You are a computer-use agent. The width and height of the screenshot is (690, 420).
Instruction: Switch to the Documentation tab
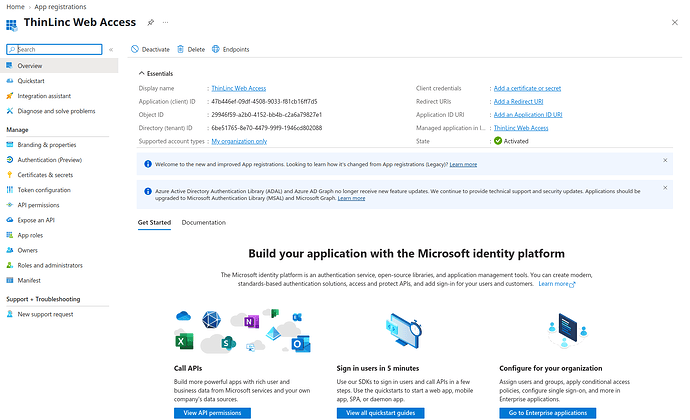pyautogui.click(x=203, y=222)
